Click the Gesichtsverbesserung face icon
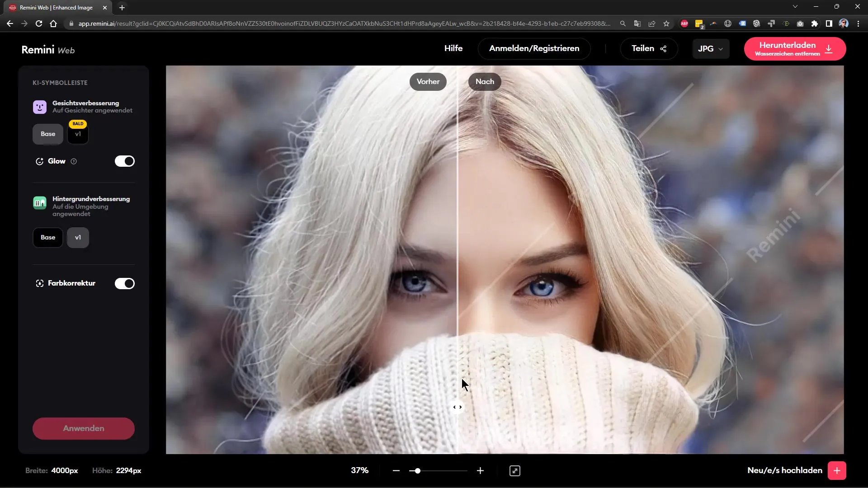The height and width of the screenshot is (488, 868). pyautogui.click(x=40, y=107)
